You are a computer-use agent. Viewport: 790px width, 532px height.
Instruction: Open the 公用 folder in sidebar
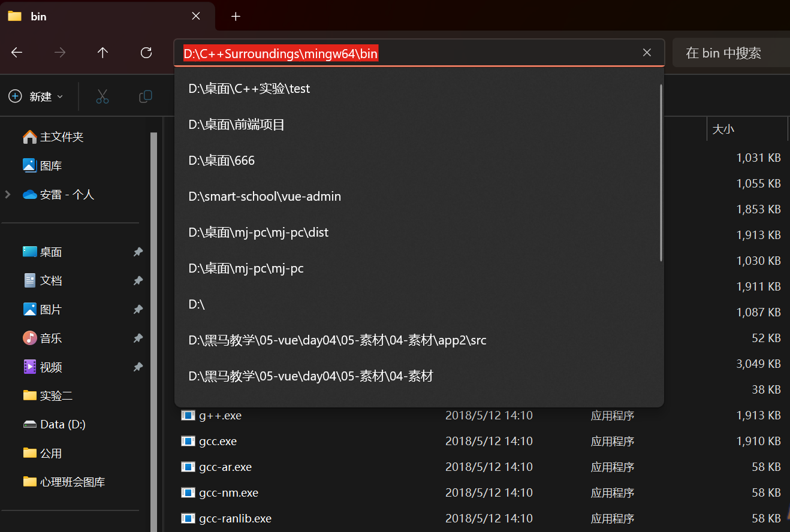coord(42,454)
